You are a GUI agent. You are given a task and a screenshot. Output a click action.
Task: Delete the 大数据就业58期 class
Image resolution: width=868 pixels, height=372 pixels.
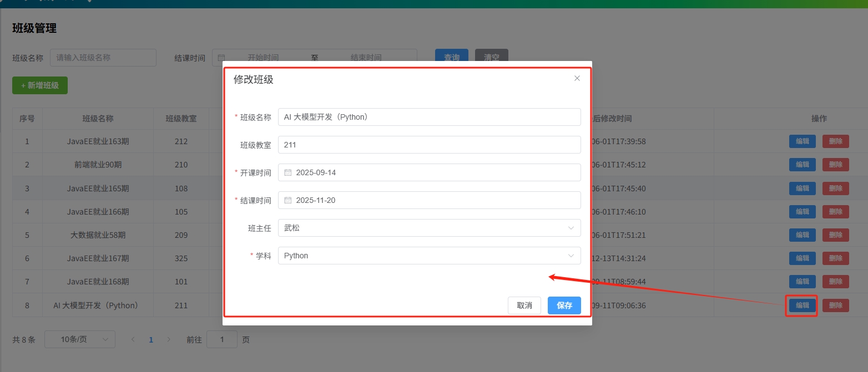click(x=836, y=235)
